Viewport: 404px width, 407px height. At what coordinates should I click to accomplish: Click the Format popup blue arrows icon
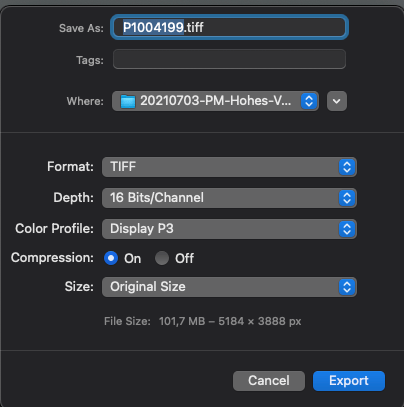click(347, 167)
